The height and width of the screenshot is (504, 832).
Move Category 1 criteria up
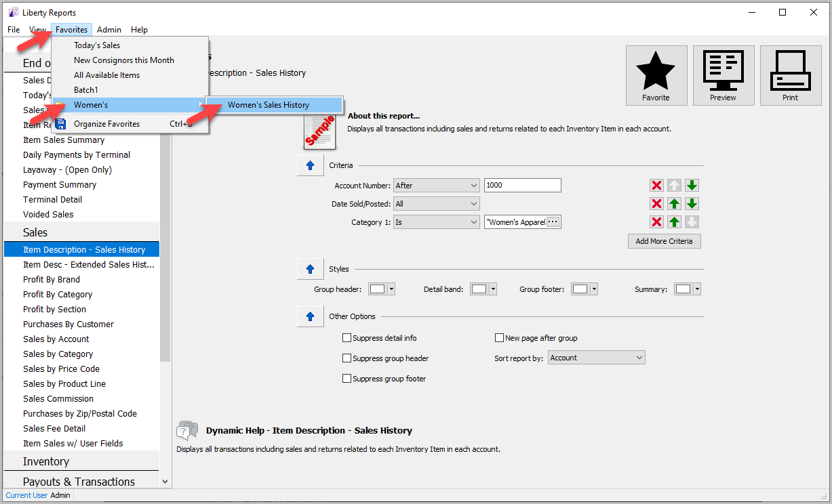point(674,222)
